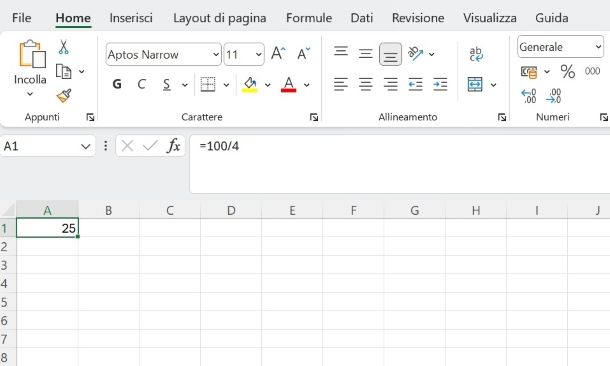Click the Copy icon
610x366 pixels.
[63, 72]
